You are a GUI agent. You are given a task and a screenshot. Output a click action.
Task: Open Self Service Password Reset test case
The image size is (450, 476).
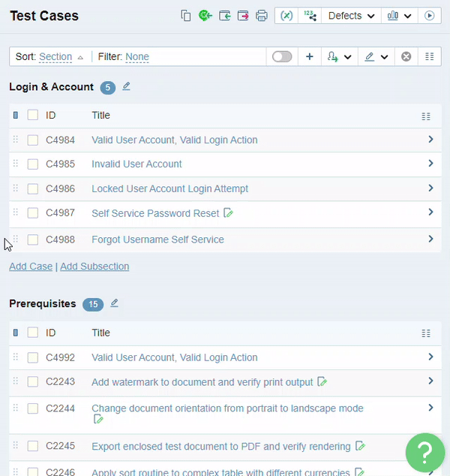(155, 213)
